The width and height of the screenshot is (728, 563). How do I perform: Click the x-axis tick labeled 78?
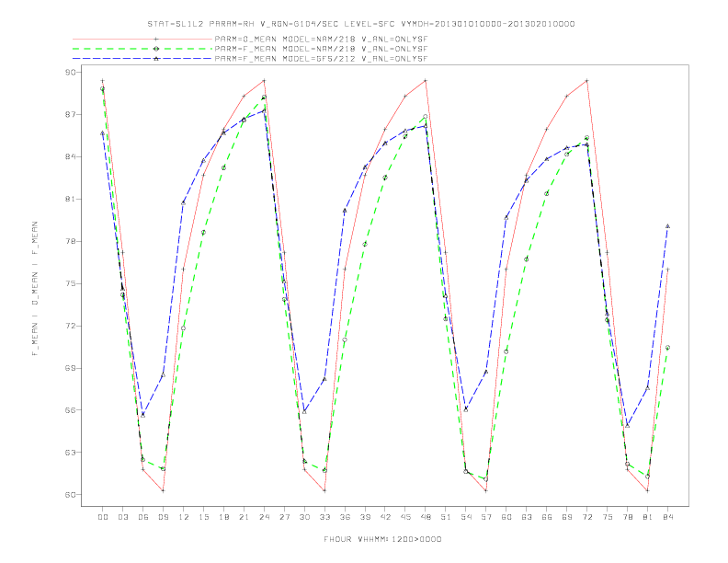[x=627, y=517]
